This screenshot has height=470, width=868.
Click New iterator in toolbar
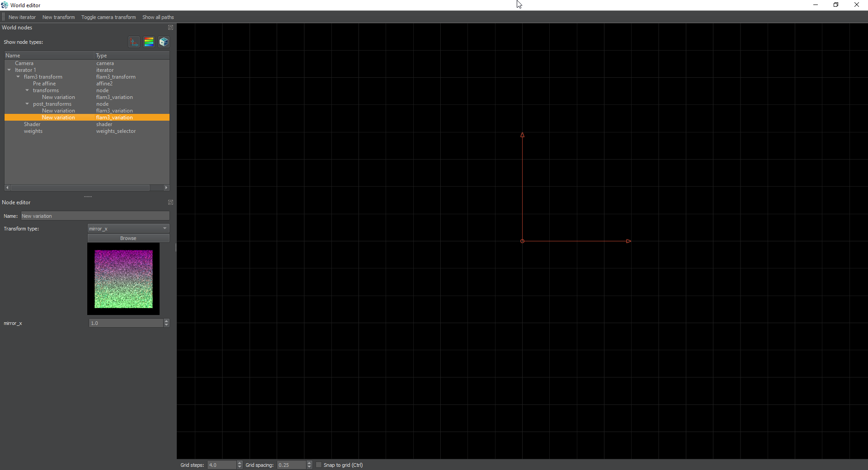click(22, 17)
